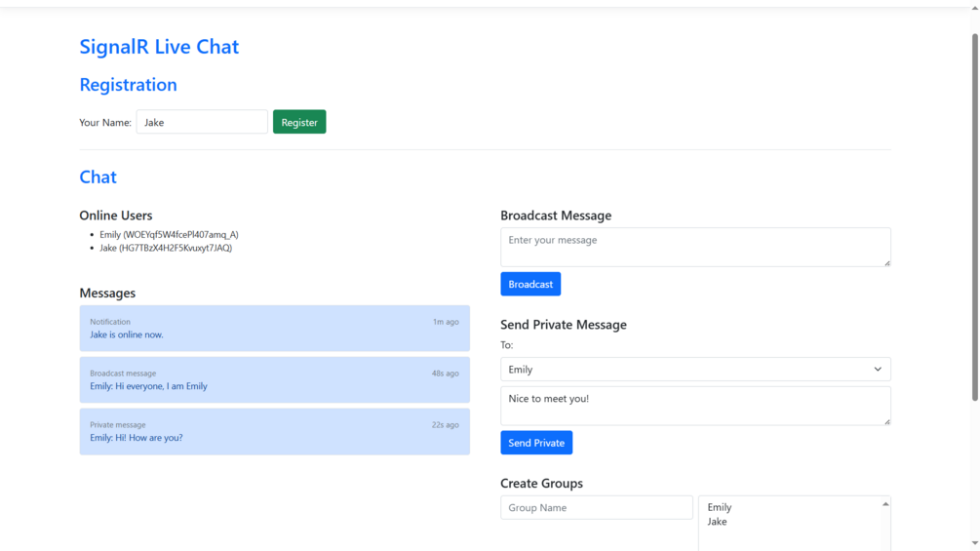Image resolution: width=980 pixels, height=551 pixels.
Task: Click the Send Private button
Action: pyautogui.click(x=536, y=443)
